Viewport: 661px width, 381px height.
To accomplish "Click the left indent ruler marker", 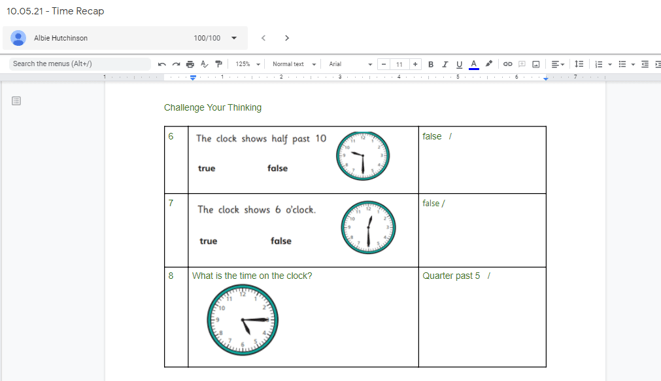I will pos(193,78).
